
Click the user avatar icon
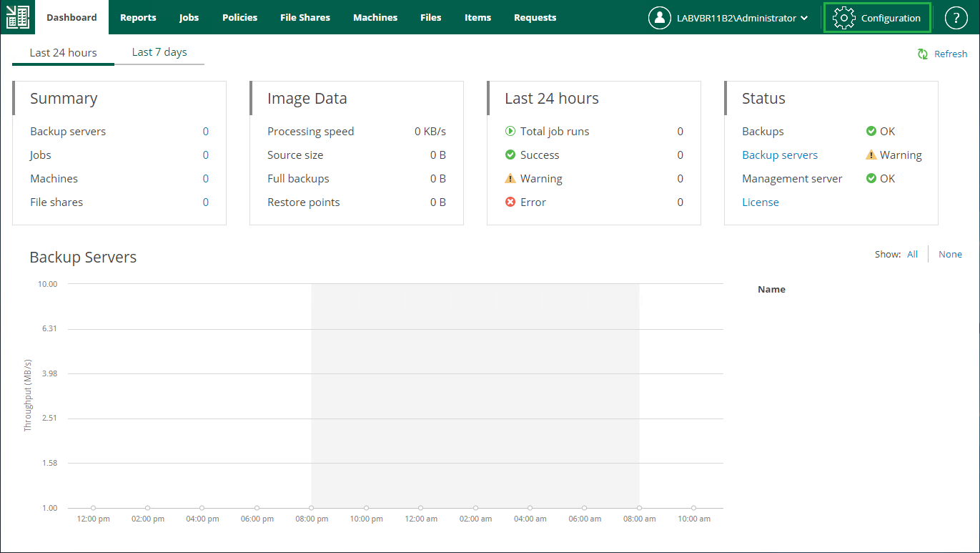pyautogui.click(x=659, y=18)
